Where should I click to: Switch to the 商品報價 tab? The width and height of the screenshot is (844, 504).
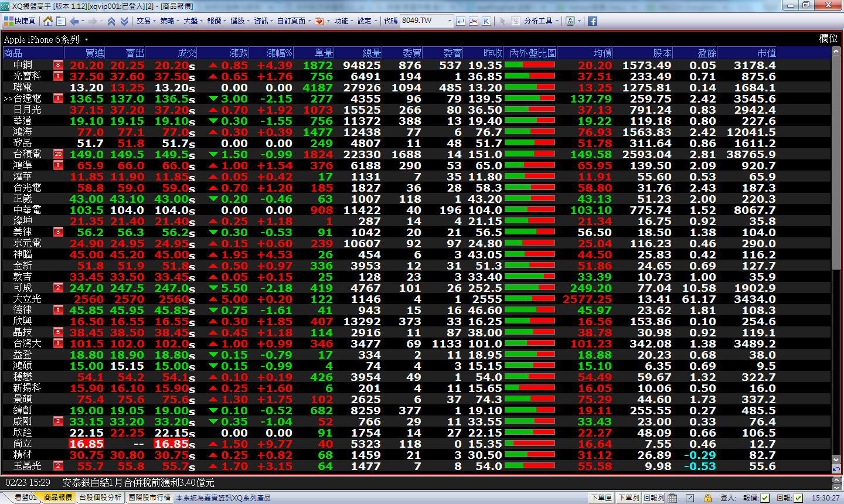pyautogui.click(x=58, y=498)
